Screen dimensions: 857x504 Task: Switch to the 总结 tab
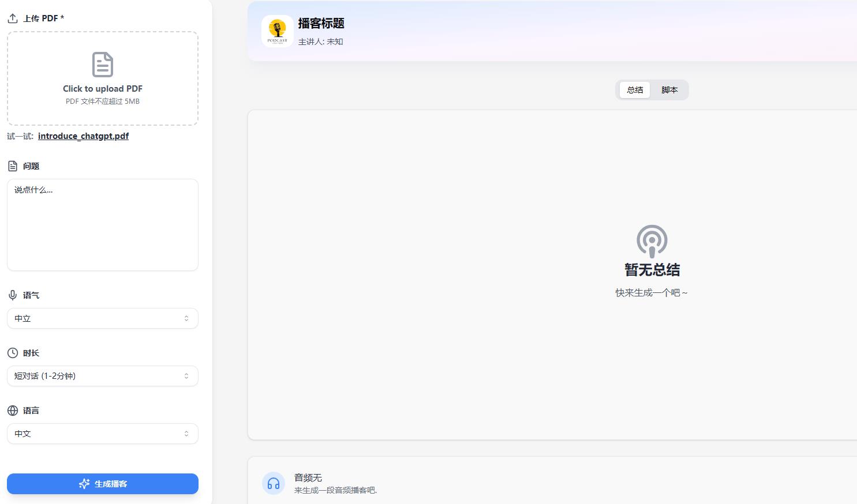tap(635, 90)
